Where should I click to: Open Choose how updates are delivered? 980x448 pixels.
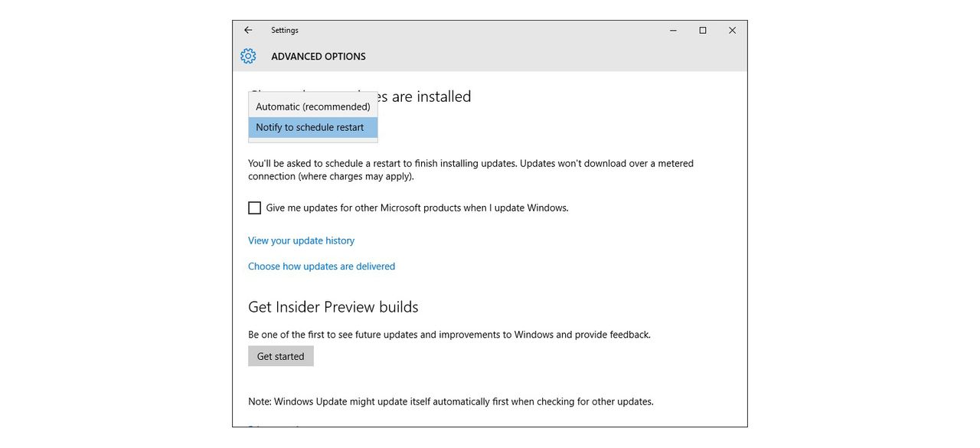[x=322, y=267]
